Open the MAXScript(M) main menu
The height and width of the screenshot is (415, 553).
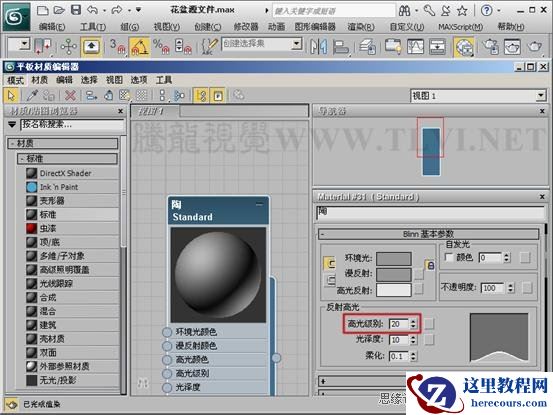click(460, 26)
